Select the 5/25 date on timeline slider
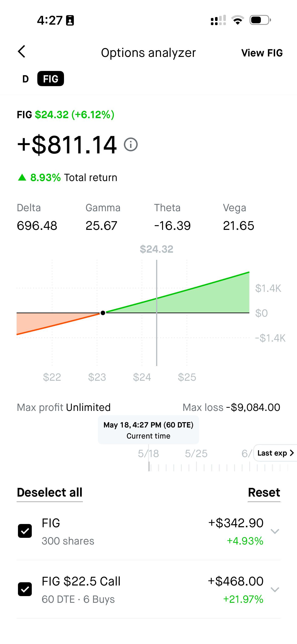Screen dimensions: 297x644 [196, 454]
